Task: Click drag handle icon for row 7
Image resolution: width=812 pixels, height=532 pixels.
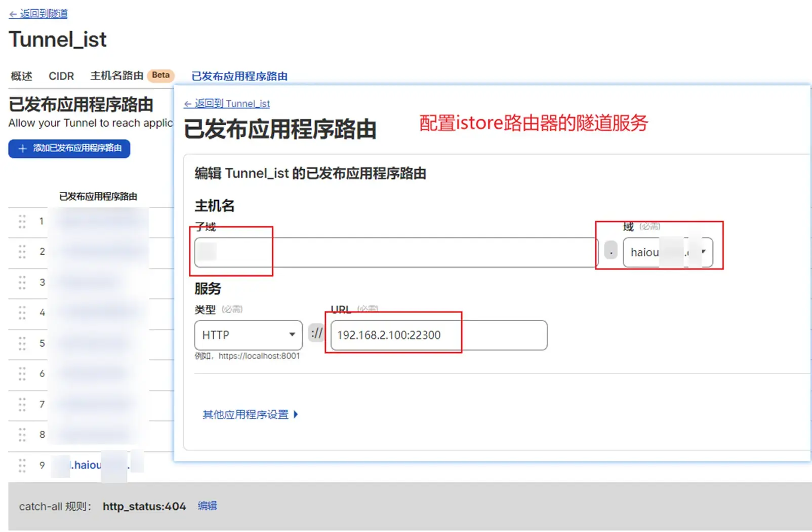Action: [x=22, y=404]
